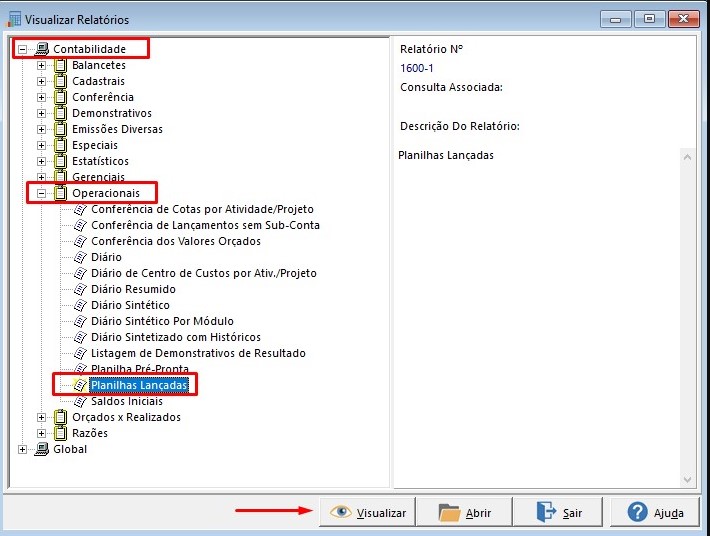Image resolution: width=710 pixels, height=536 pixels.
Task: Expand the Orçados x Realizados node
Action: click(x=41, y=417)
